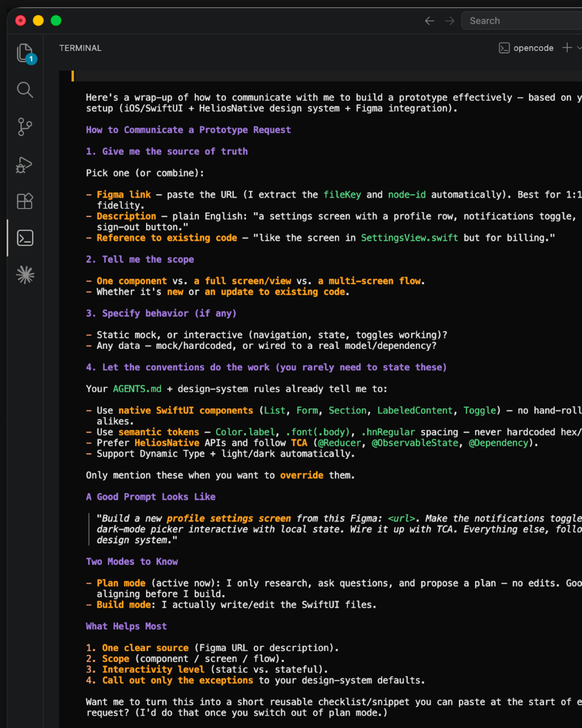Viewport: 582px width, 728px height.
Task: Click the opencode terminal icon
Action: [504, 48]
